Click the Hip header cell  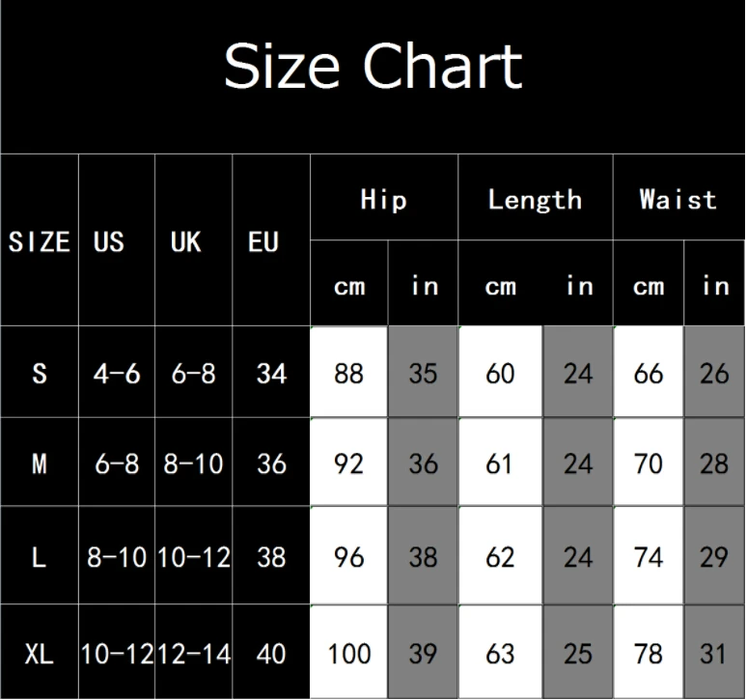[384, 197]
